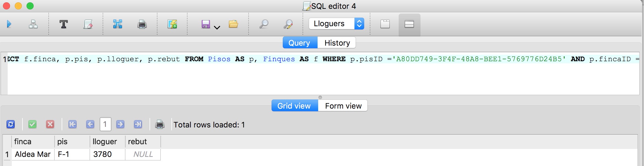Click the finca column header
This screenshot has height=166, width=644.
coord(33,142)
